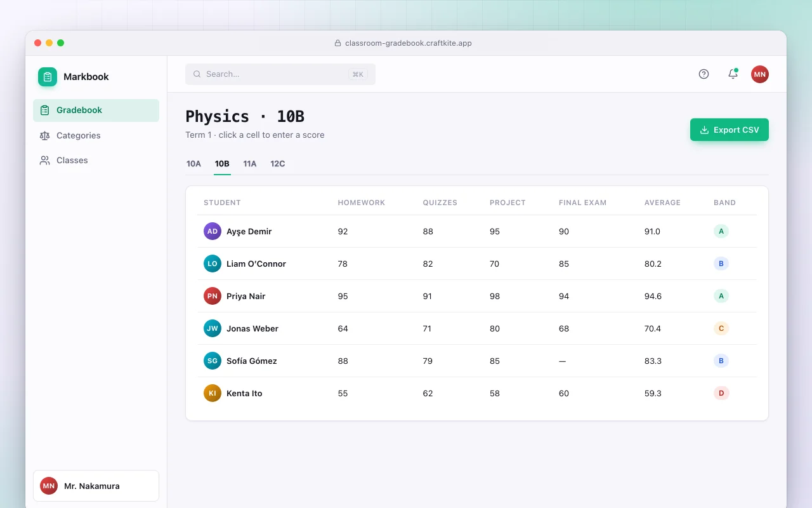Click the lock icon in address bar
812x508 pixels.
coord(337,43)
